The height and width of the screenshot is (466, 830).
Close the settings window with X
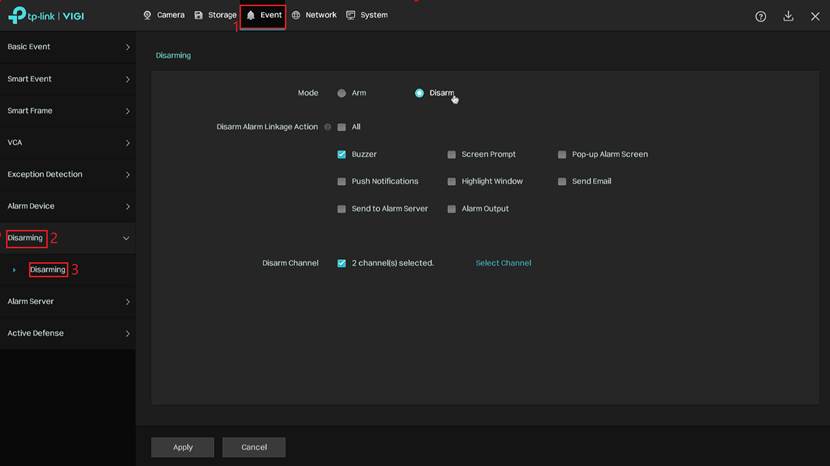(815, 16)
